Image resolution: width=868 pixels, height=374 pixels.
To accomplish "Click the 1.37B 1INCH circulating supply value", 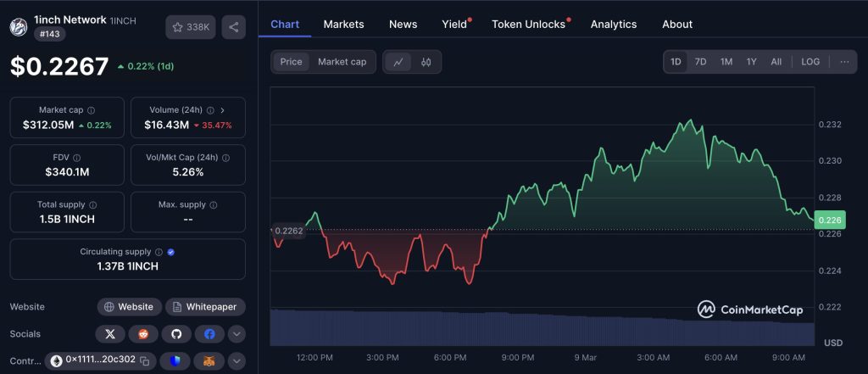I will [x=128, y=266].
